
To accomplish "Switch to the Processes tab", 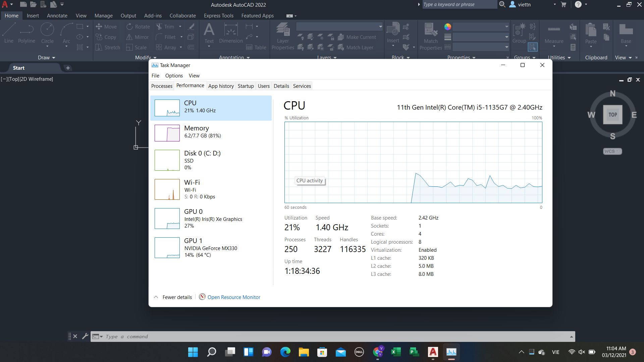I will 162,86.
